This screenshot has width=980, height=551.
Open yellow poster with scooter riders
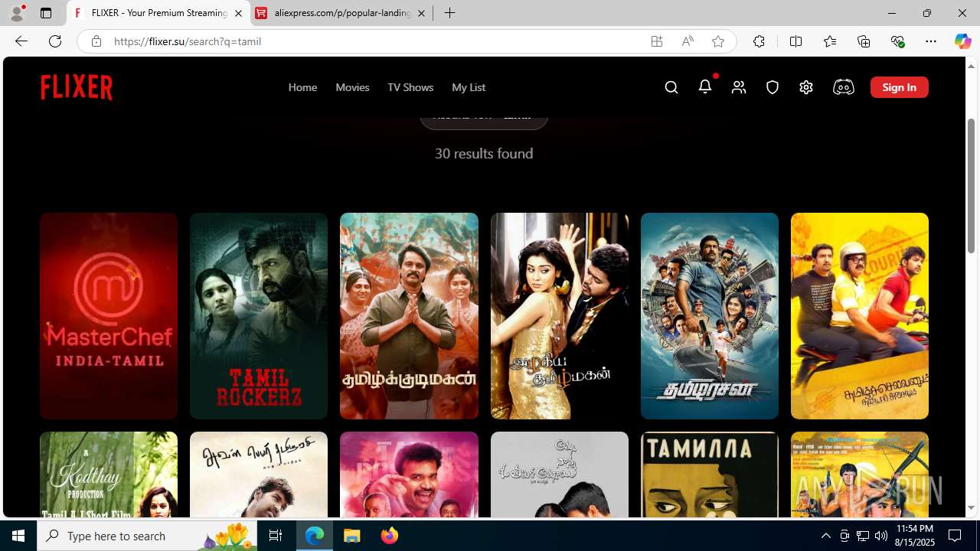coord(860,316)
